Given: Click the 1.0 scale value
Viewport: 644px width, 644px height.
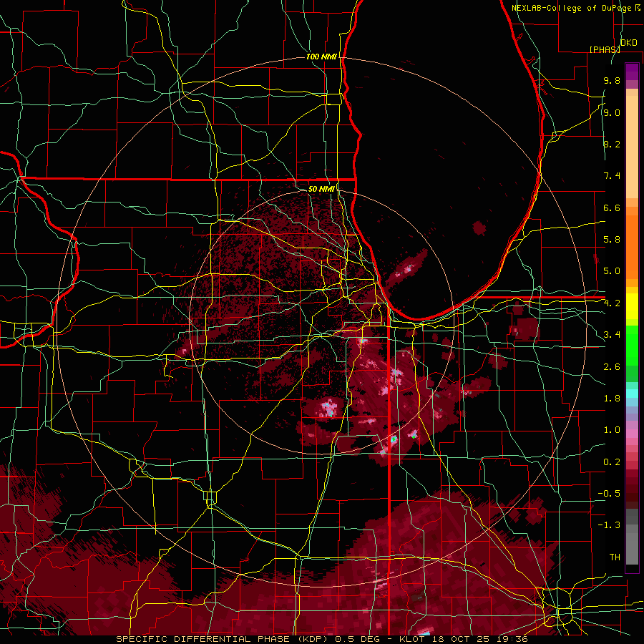Looking at the screenshot, I should [x=612, y=430].
